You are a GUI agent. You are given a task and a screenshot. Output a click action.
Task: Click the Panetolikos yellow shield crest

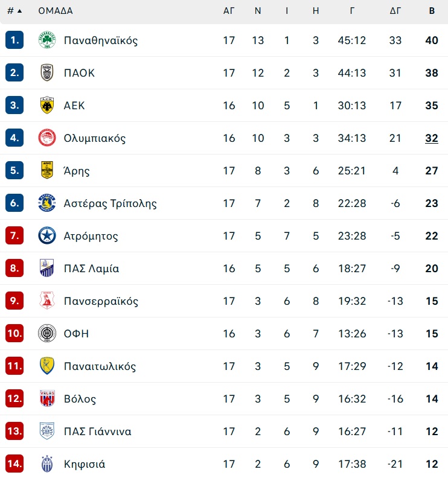[47, 366]
